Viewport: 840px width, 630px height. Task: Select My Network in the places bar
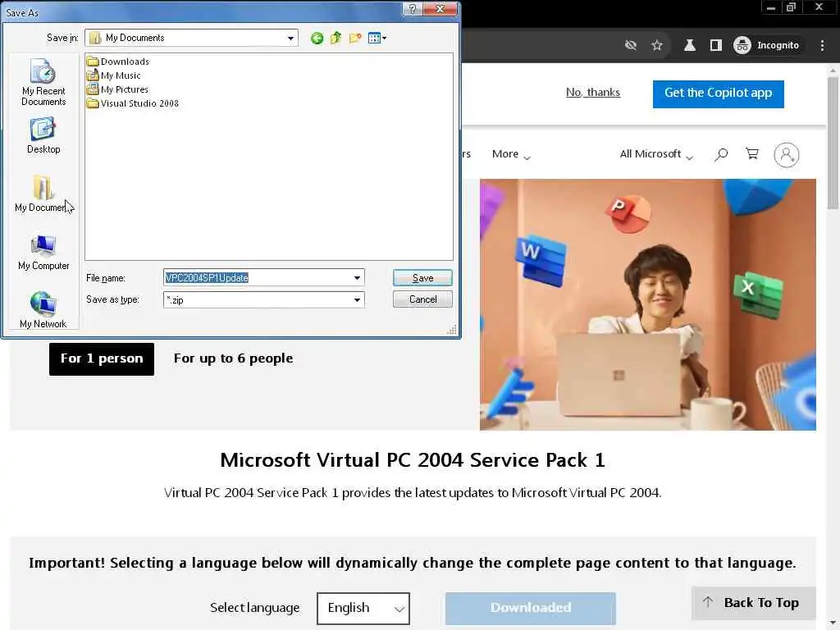(43, 310)
